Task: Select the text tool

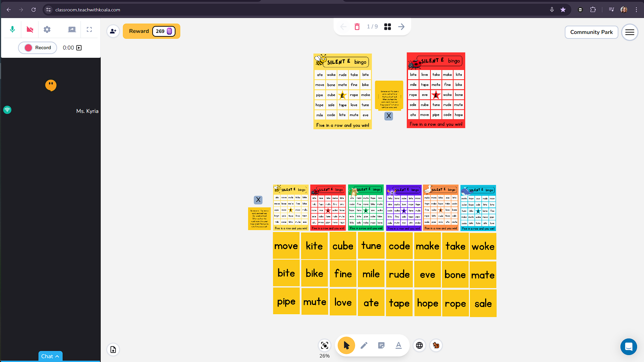Action: (x=399, y=345)
